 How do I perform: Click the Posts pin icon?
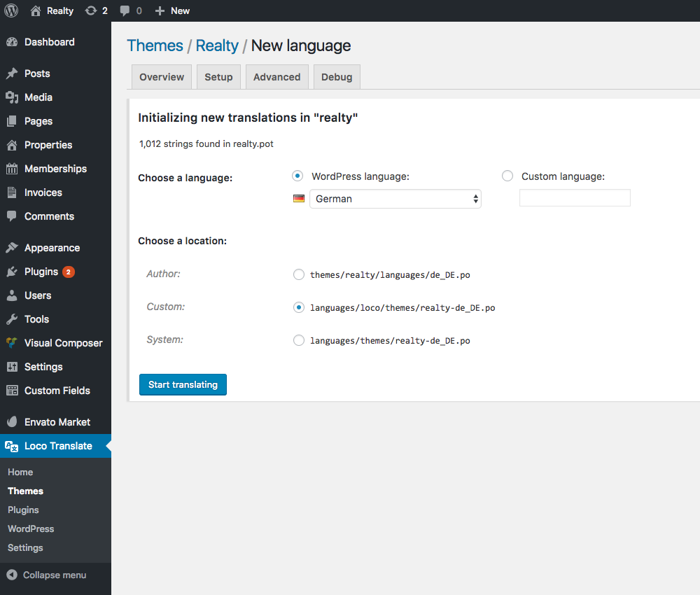tap(12, 73)
